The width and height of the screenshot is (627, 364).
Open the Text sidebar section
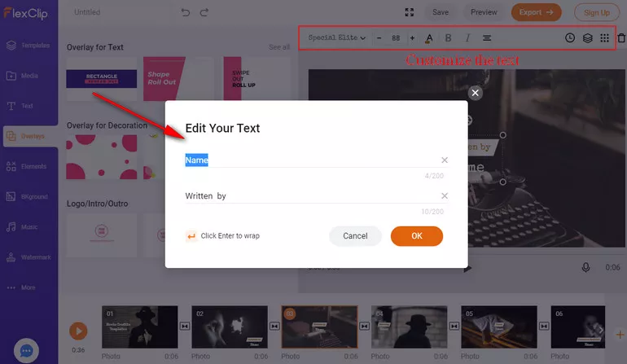(20, 106)
